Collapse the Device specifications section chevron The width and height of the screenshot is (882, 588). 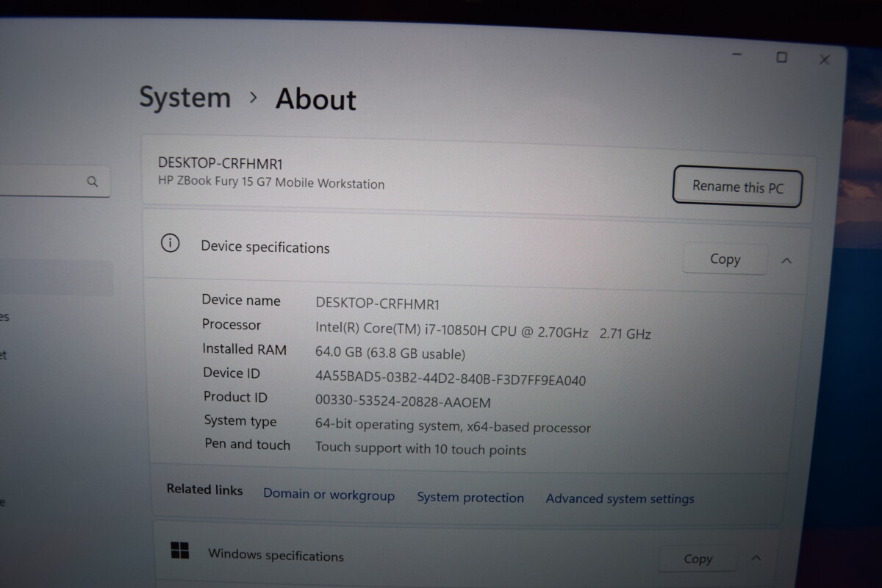786,260
